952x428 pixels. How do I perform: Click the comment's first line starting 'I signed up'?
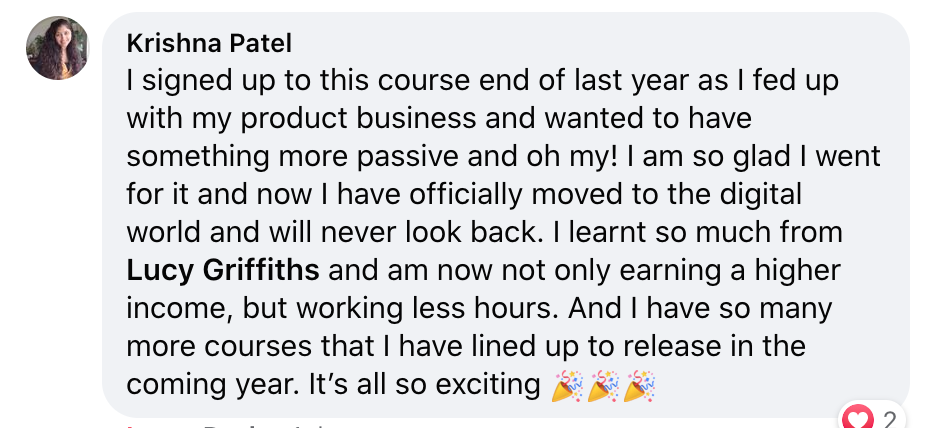click(x=483, y=81)
